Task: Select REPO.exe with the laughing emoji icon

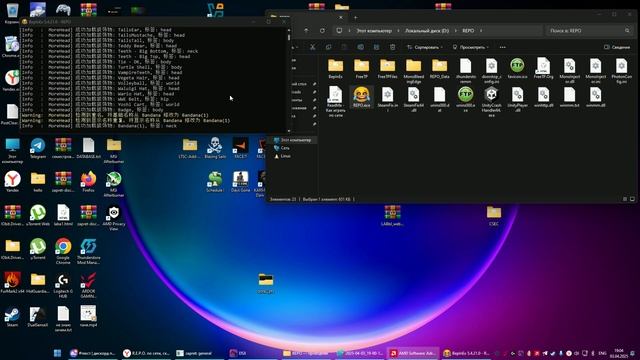Action: point(361,97)
